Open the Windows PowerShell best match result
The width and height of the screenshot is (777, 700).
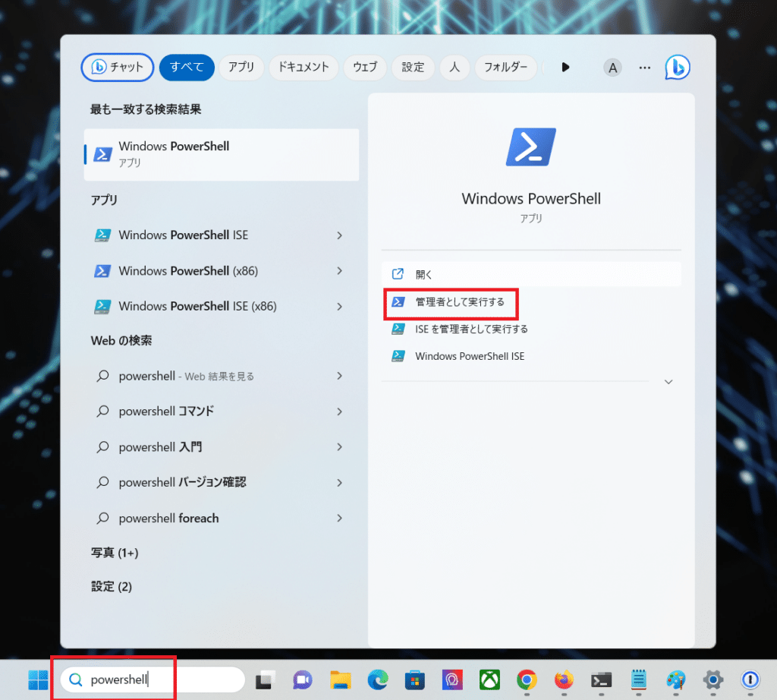click(222, 155)
